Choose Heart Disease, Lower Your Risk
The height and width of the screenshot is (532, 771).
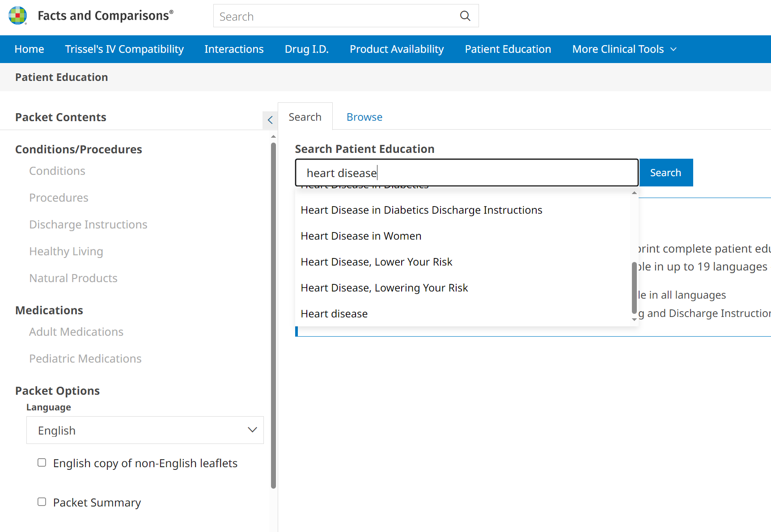point(376,262)
